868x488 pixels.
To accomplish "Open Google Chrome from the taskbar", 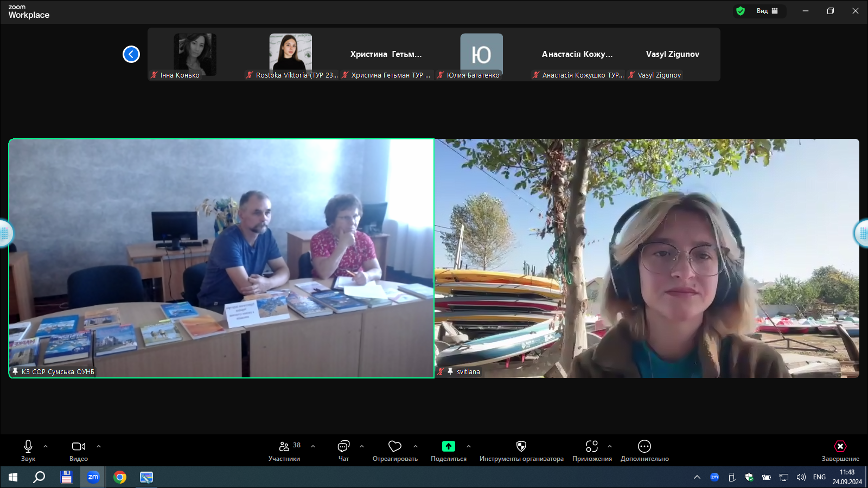I will pos(120,477).
